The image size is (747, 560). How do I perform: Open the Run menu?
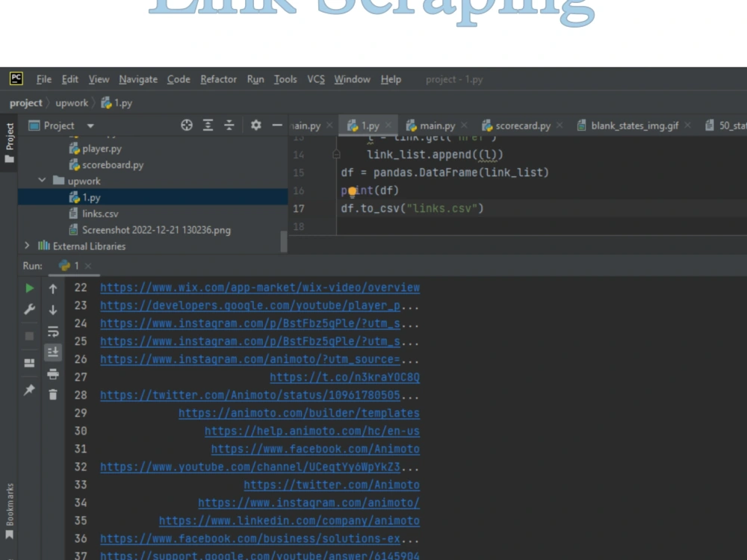(x=255, y=80)
